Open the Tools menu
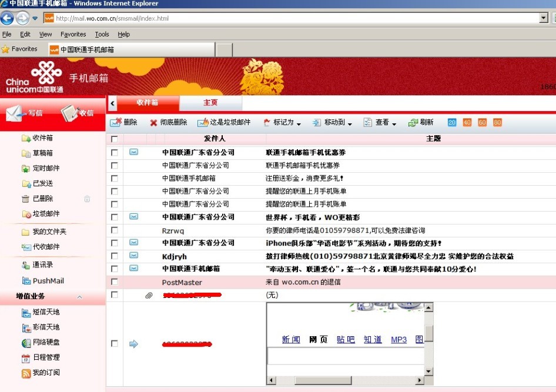The width and height of the screenshot is (556, 392). click(102, 34)
